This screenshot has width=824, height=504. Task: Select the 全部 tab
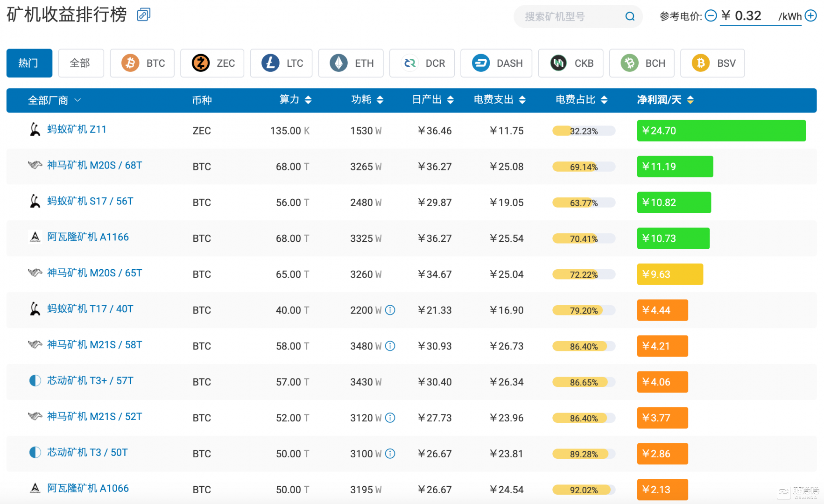81,63
